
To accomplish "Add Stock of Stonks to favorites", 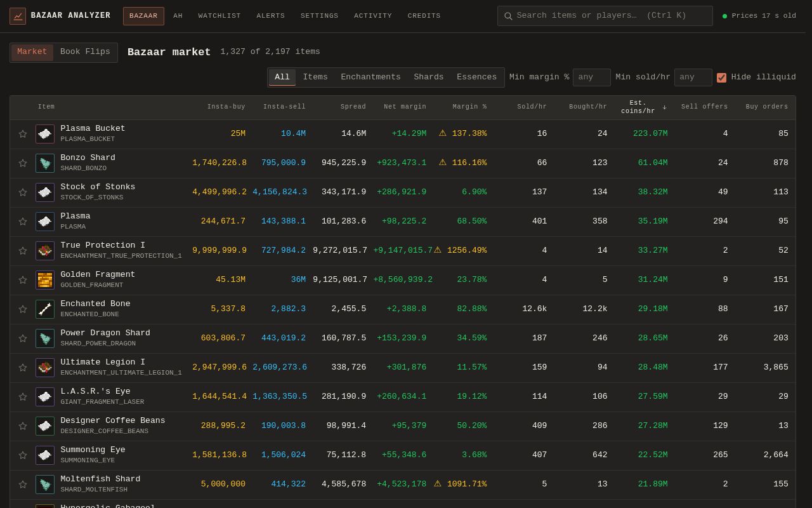I will point(23,192).
